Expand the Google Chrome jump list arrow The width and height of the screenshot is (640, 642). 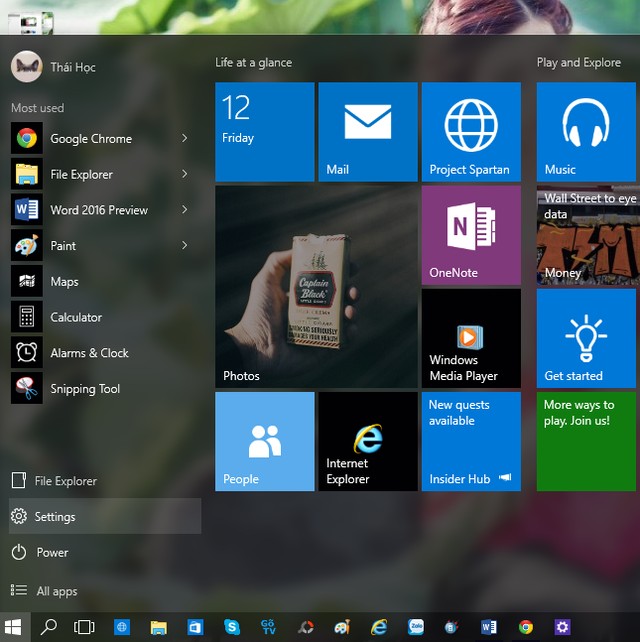tap(185, 138)
